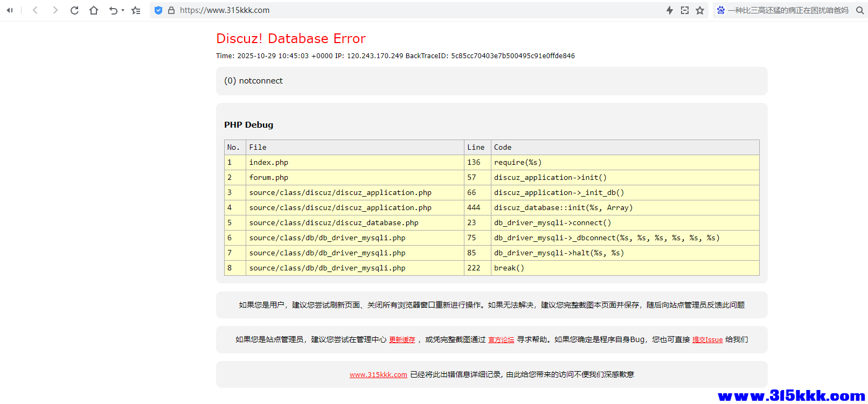Click the break() code cell
Image resolution: width=868 pixels, height=404 pixels.
click(625, 268)
